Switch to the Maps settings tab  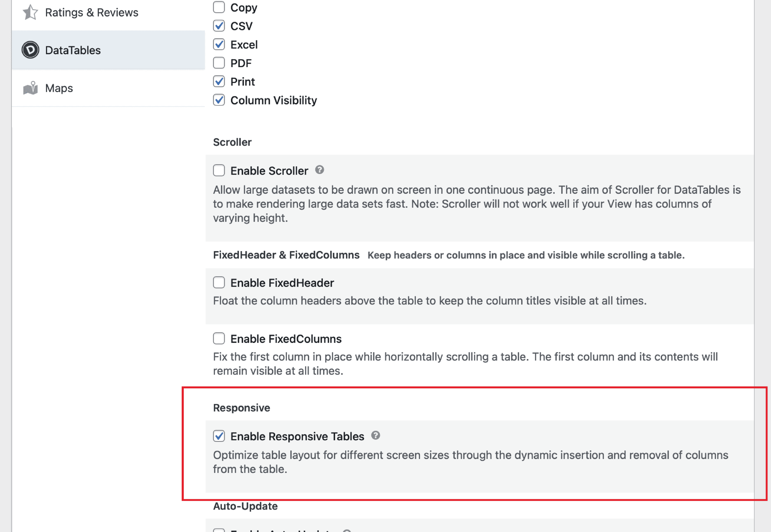pos(59,88)
